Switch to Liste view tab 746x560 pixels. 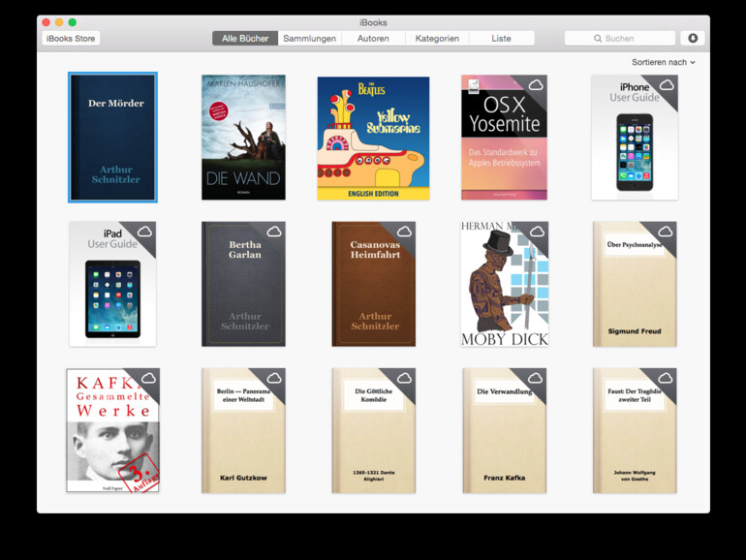(502, 39)
